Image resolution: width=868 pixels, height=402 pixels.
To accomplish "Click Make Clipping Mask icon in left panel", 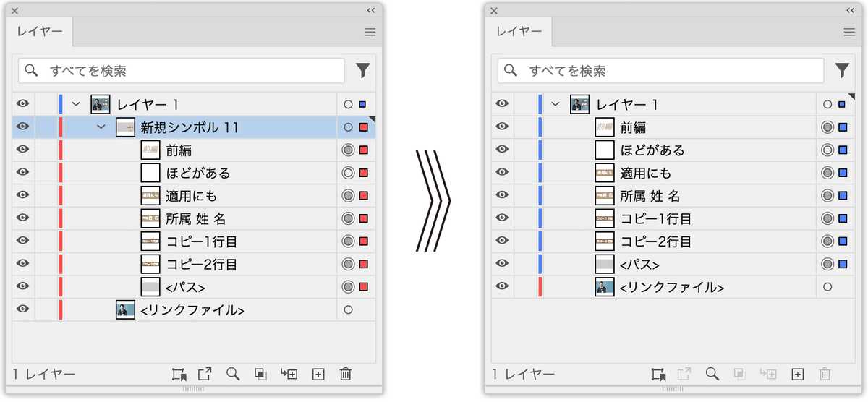I will [x=260, y=374].
